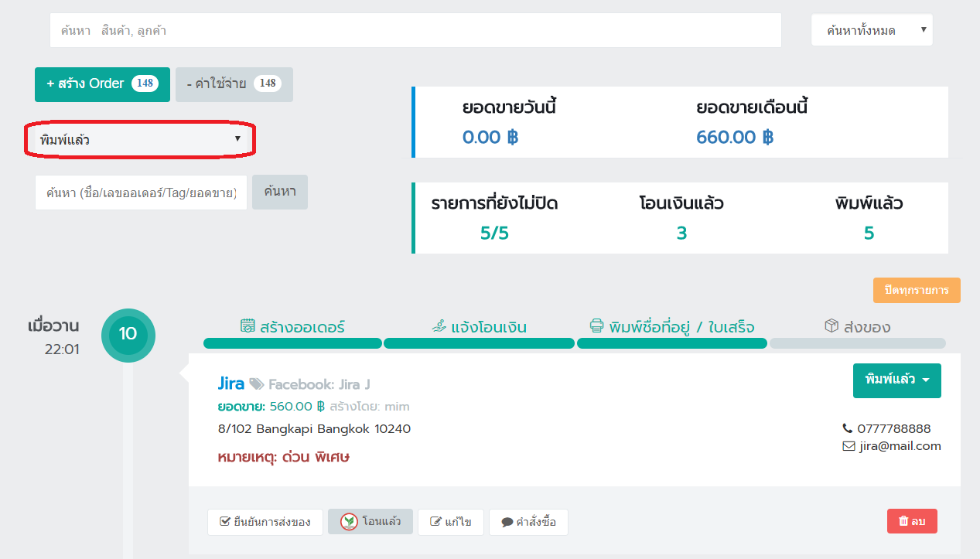
Task: Open the Jira customer name link
Action: click(x=231, y=383)
